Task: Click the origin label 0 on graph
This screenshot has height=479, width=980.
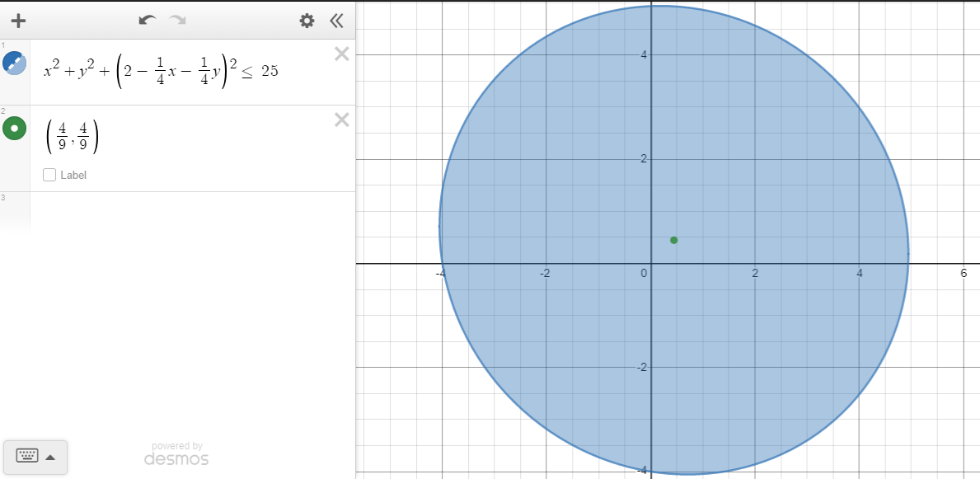Action: pos(644,273)
